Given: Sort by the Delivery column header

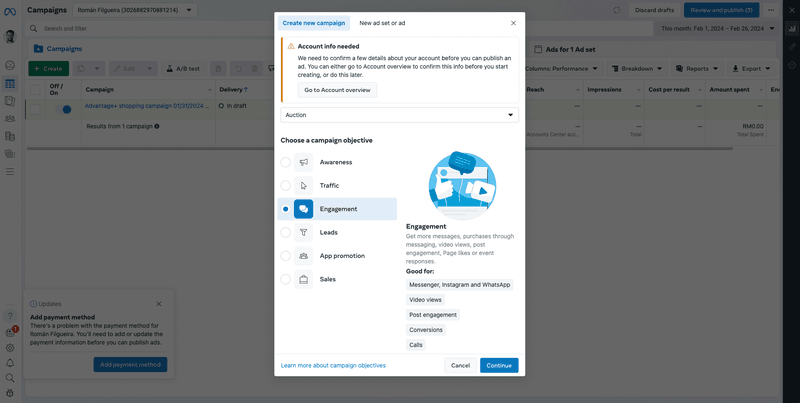Looking at the screenshot, I should [x=234, y=90].
